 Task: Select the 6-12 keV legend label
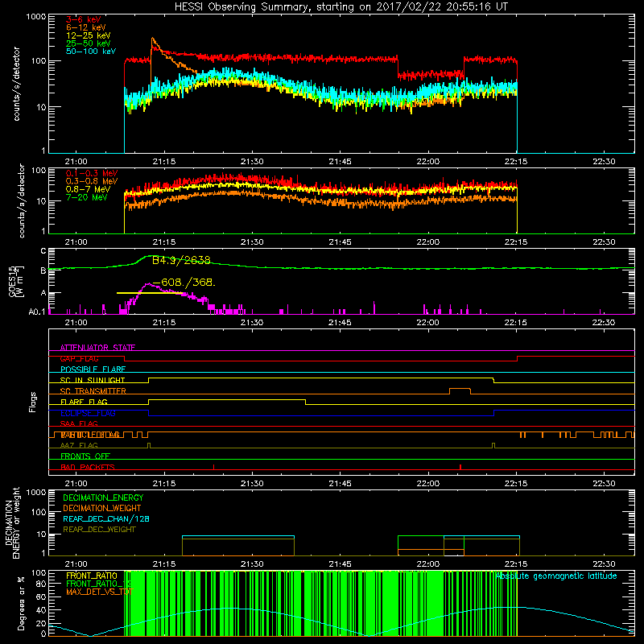pyautogui.click(x=86, y=27)
